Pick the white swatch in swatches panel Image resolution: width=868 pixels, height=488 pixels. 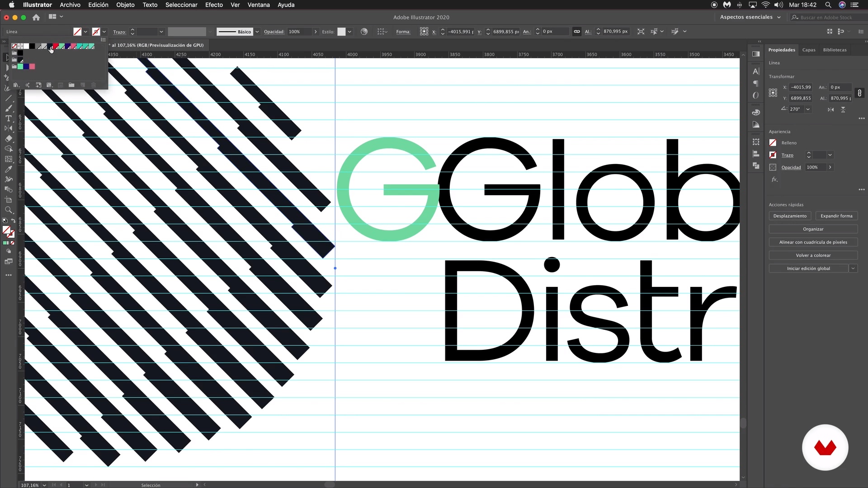point(26,47)
